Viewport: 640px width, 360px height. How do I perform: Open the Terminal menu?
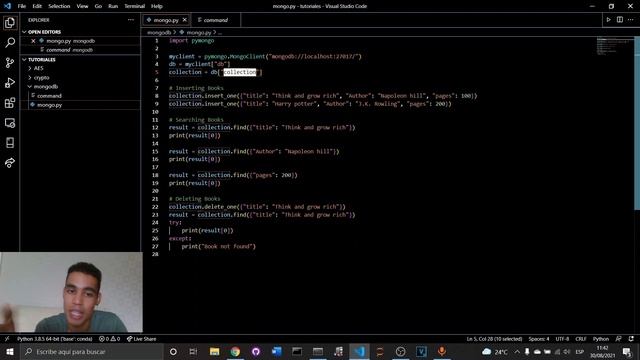coord(134,6)
